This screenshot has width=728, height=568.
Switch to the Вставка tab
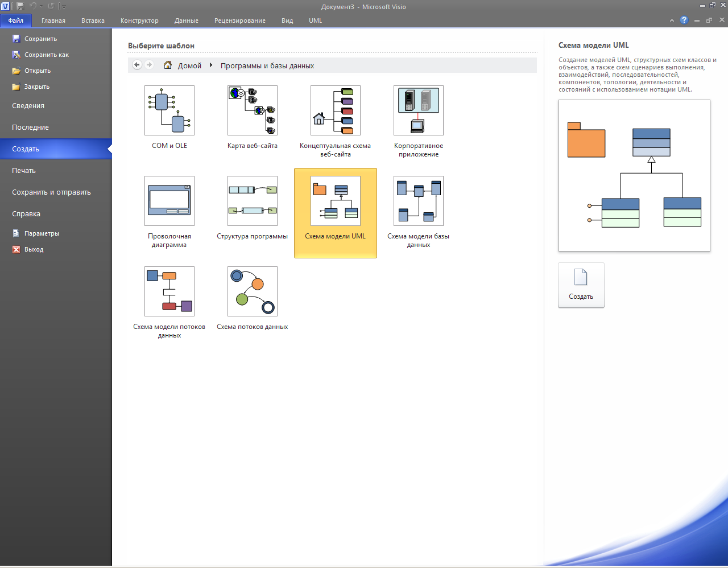93,20
